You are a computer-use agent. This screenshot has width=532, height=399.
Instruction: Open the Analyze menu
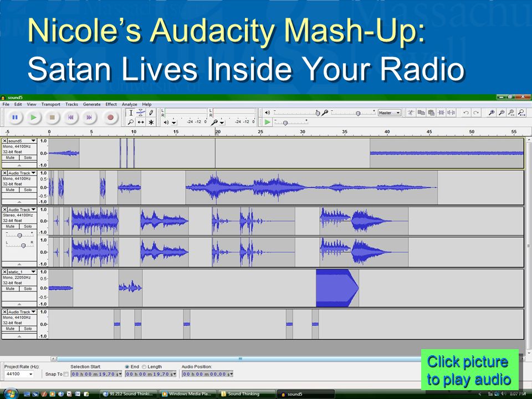click(129, 104)
